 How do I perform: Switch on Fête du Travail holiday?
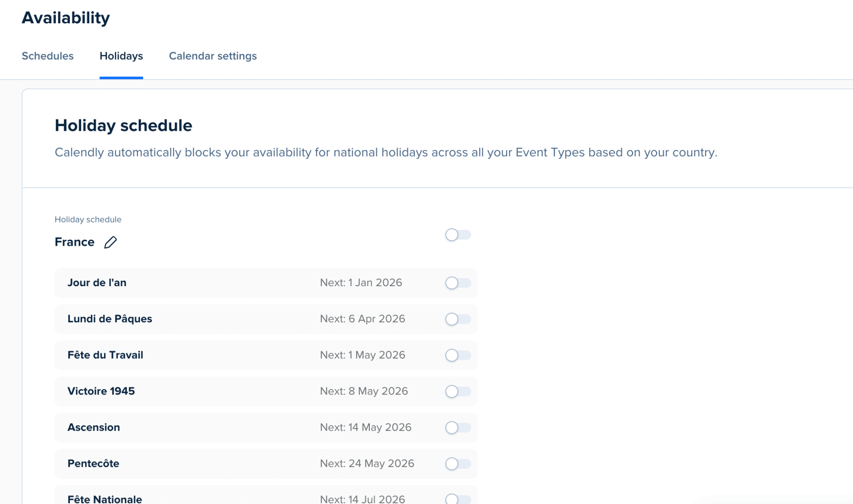pos(458,355)
